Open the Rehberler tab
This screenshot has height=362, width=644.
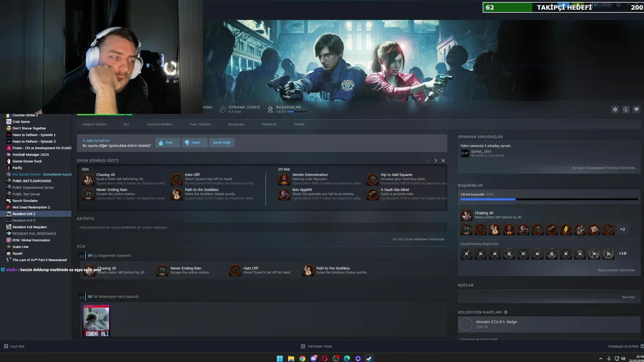(x=269, y=124)
